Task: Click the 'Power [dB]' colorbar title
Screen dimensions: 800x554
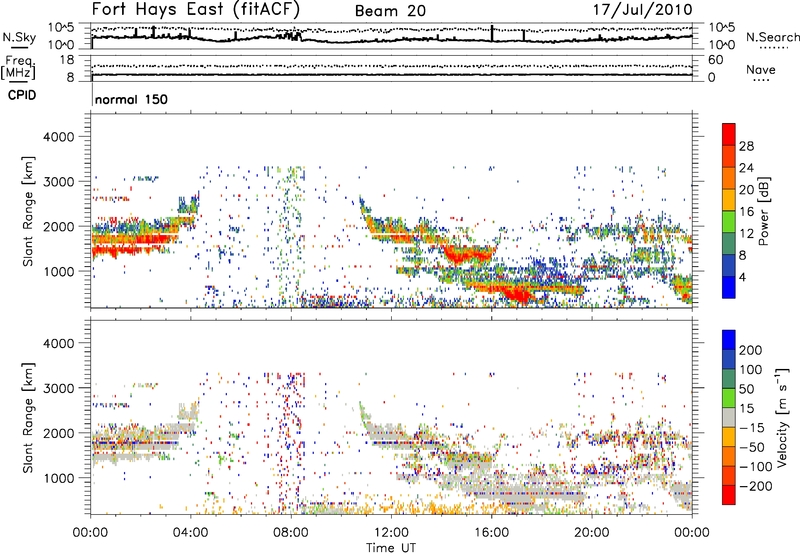Action: click(763, 211)
